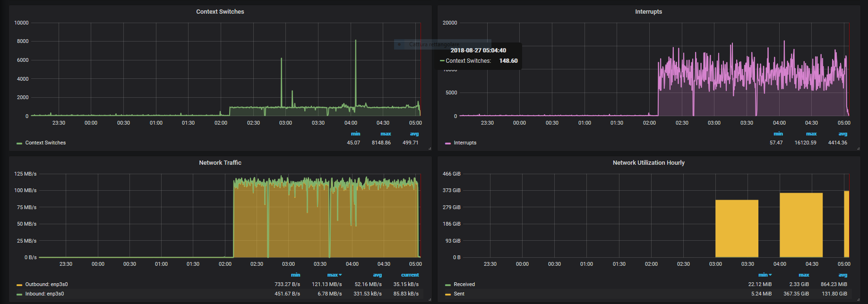868x304 pixels.
Task: Click the 125 MB/s y-axis label
Action: tap(25, 174)
